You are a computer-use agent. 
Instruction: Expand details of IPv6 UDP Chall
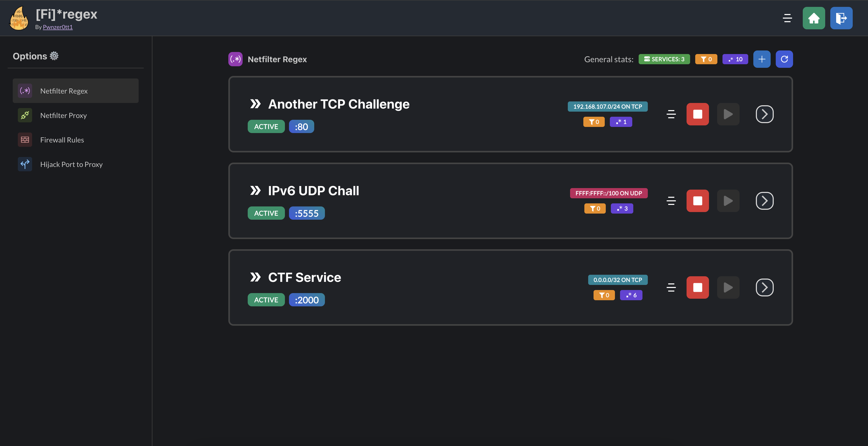764,201
